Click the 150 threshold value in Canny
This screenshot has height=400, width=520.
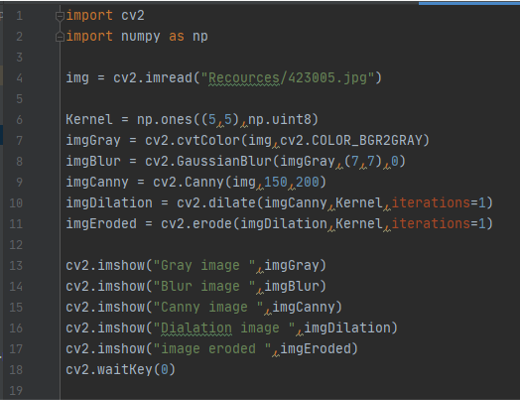pyautogui.click(x=275, y=182)
